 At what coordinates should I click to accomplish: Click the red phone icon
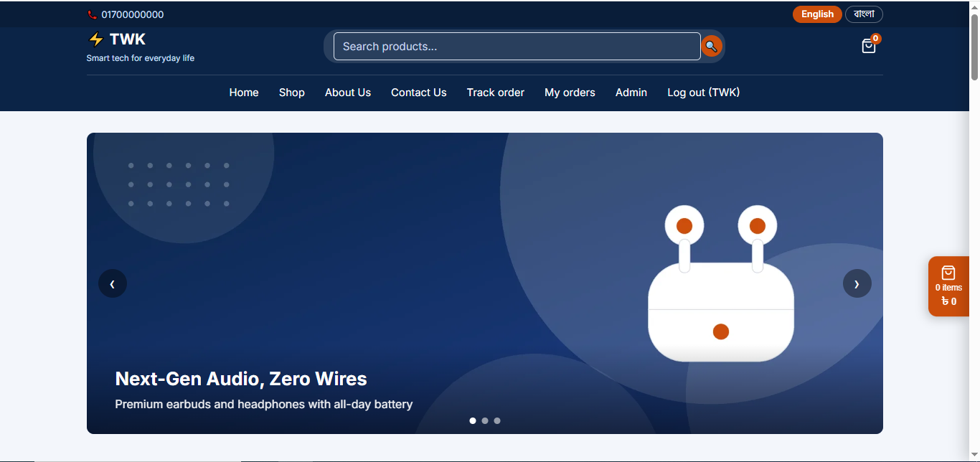pos(92,14)
